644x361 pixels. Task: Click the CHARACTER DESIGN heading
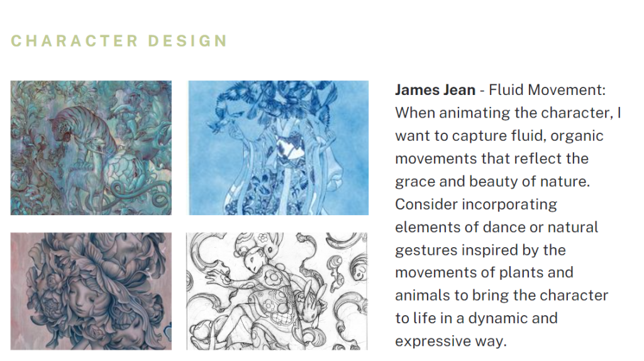(x=119, y=41)
